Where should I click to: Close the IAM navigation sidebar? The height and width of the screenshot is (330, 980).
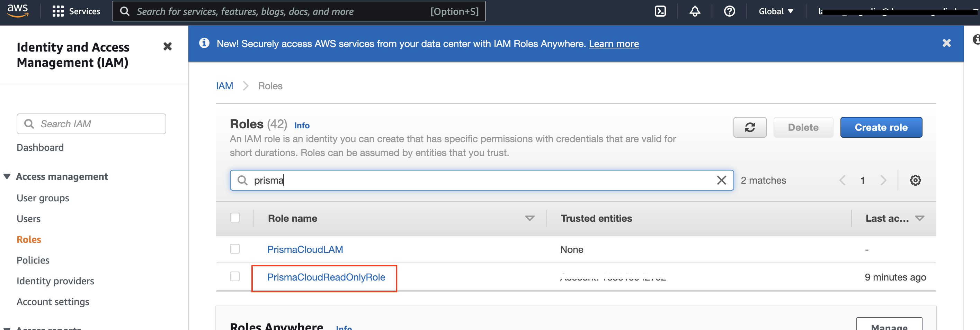[x=167, y=47]
